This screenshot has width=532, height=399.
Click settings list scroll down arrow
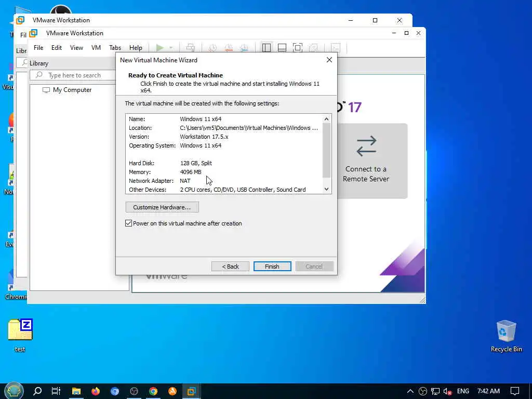coord(326,189)
